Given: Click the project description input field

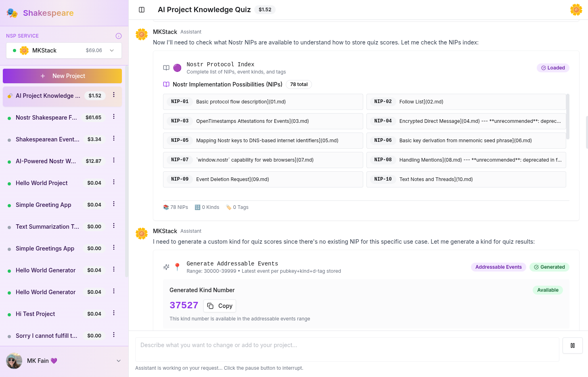Looking at the screenshot, I should click(347, 349).
